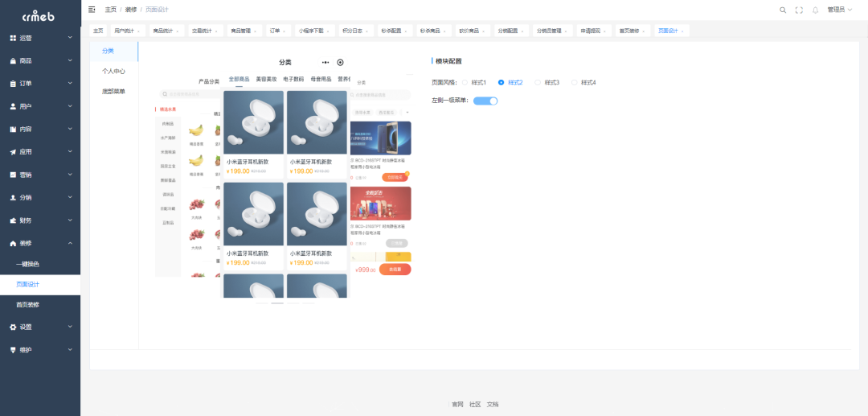This screenshot has width=868, height=416.
Task: Click the 设置 gear icon in sidebar
Action: point(13,327)
